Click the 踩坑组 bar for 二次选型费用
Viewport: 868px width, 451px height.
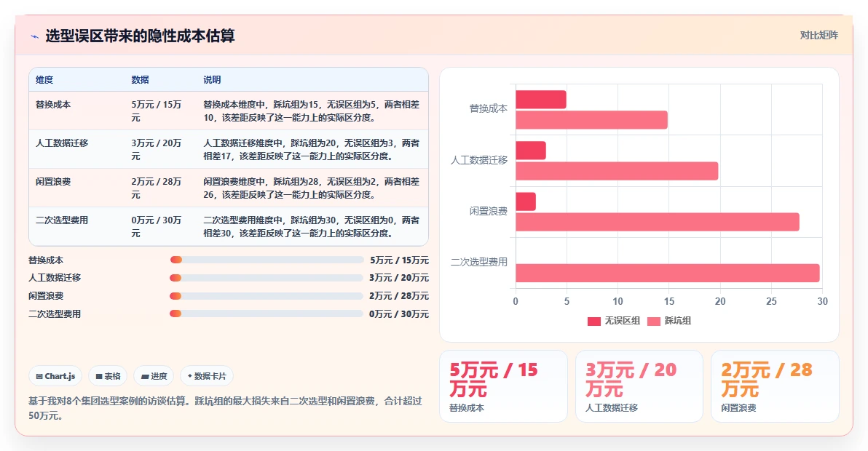[x=668, y=273]
